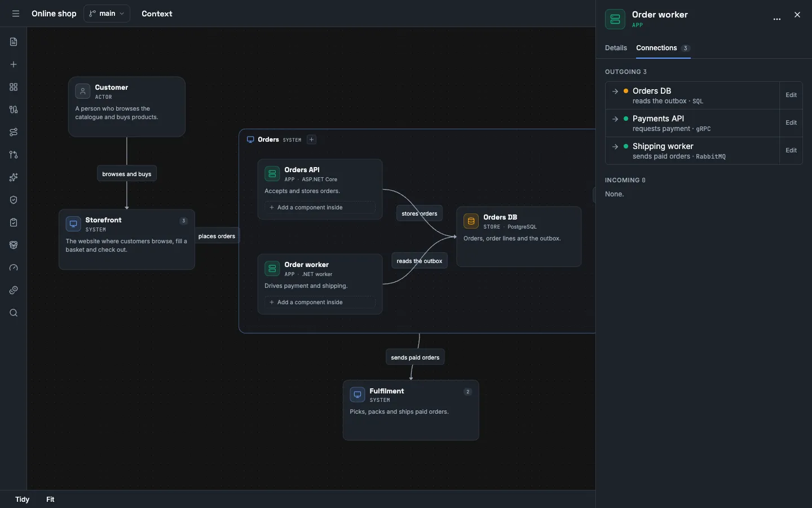The height and width of the screenshot is (508, 812).
Task: Click the Fulfilment badge showing 2
Action: point(467,392)
